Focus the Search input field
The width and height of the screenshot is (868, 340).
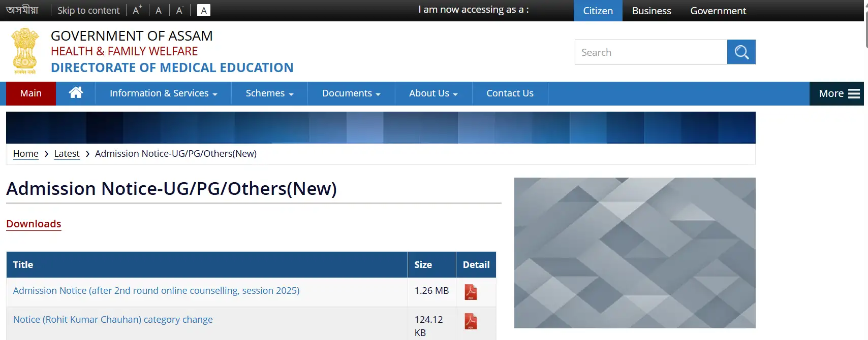tap(651, 52)
